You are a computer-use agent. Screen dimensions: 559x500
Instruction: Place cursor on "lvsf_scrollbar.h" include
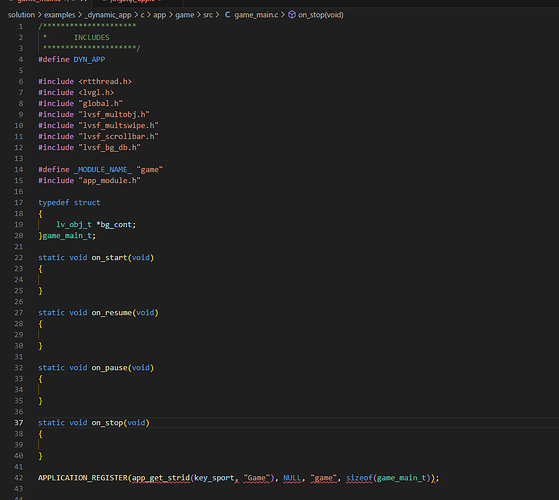pyautogui.click(x=118, y=136)
